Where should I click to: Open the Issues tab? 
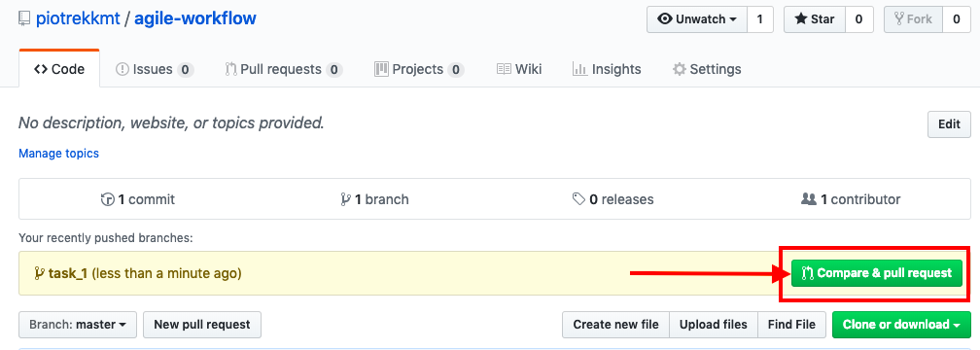coord(155,69)
